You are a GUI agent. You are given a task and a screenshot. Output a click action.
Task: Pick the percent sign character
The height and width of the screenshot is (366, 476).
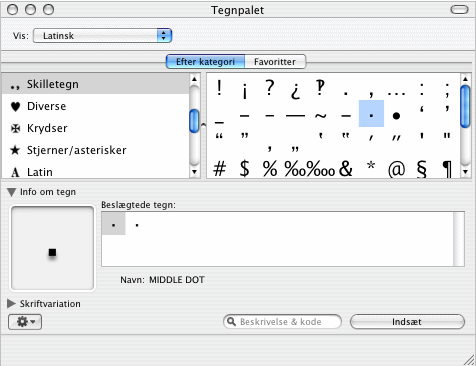(270, 168)
